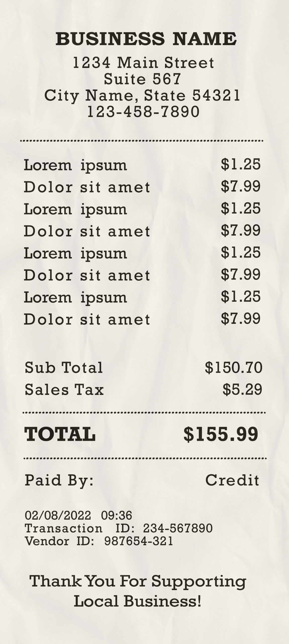Click the phone number 123-458-7890

point(143,112)
